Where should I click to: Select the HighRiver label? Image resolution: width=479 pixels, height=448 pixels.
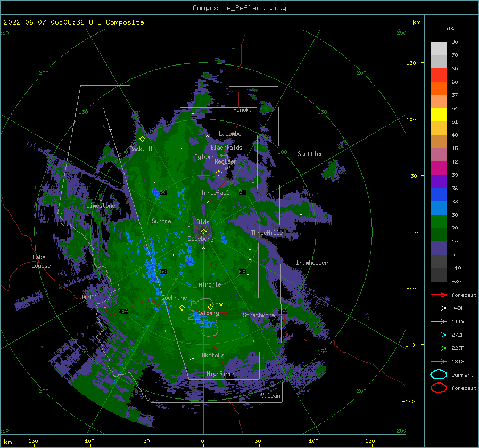pyautogui.click(x=221, y=374)
